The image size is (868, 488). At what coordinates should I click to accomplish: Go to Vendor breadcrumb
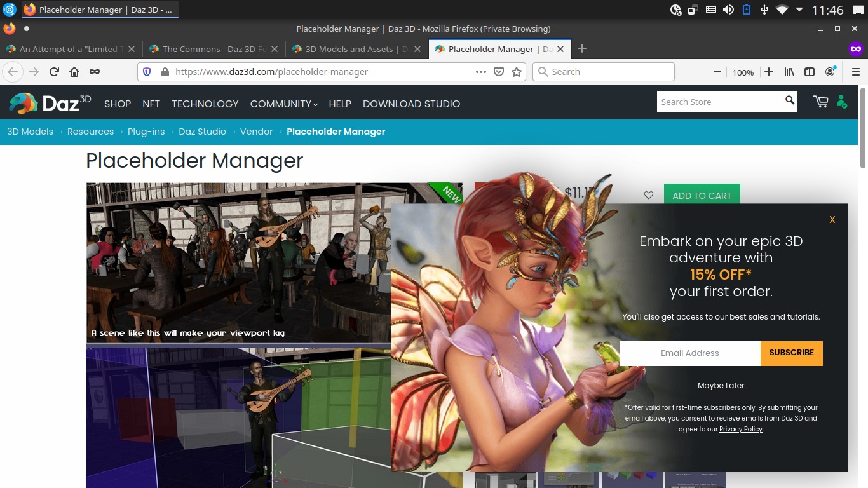256,132
